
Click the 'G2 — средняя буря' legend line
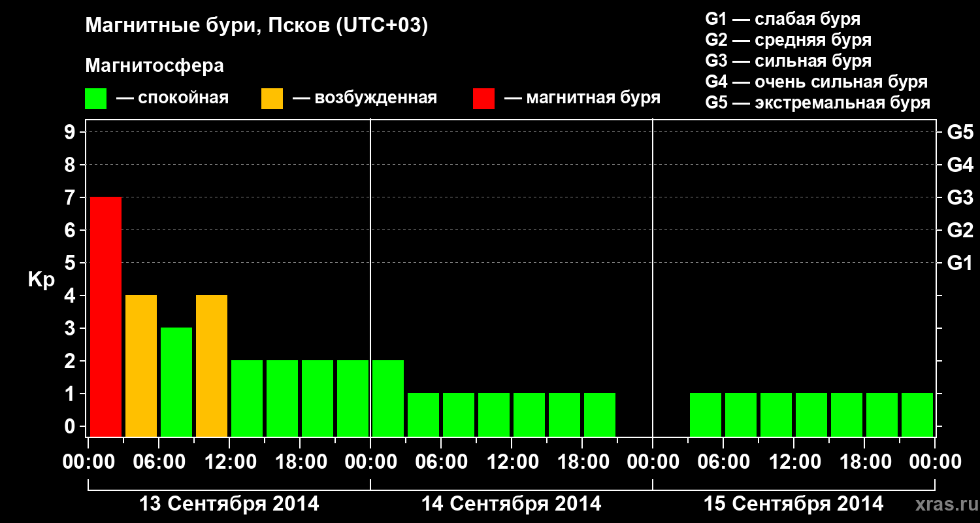(789, 40)
